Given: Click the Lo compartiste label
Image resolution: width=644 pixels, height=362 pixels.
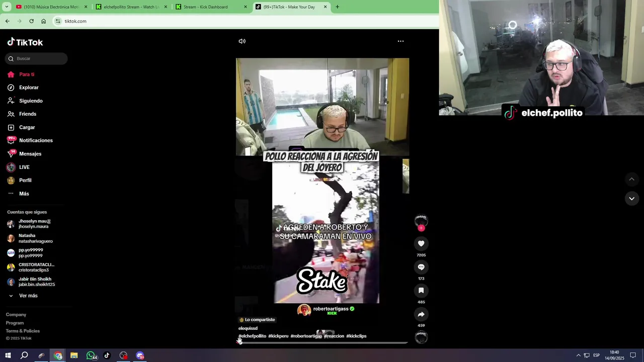Looking at the screenshot, I should click(x=257, y=320).
